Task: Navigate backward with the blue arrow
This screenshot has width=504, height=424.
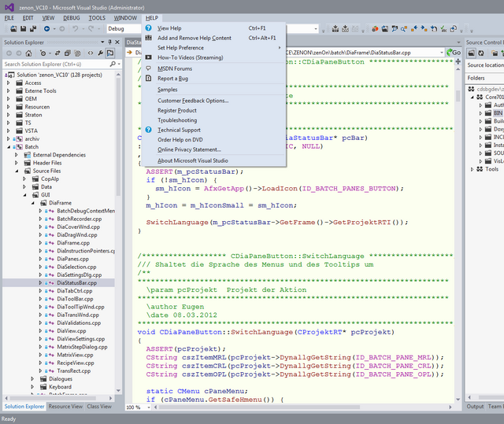Action: (47, 29)
